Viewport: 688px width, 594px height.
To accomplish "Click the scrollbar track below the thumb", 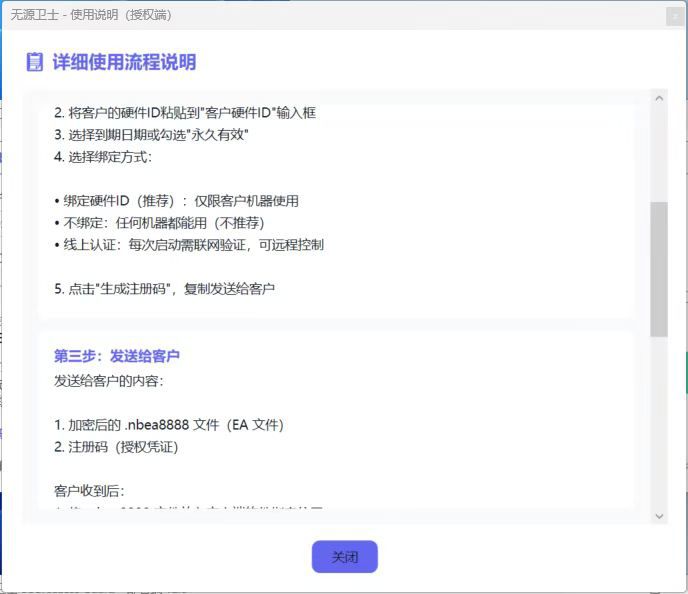I will pyautogui.click(x=659, y=421).
